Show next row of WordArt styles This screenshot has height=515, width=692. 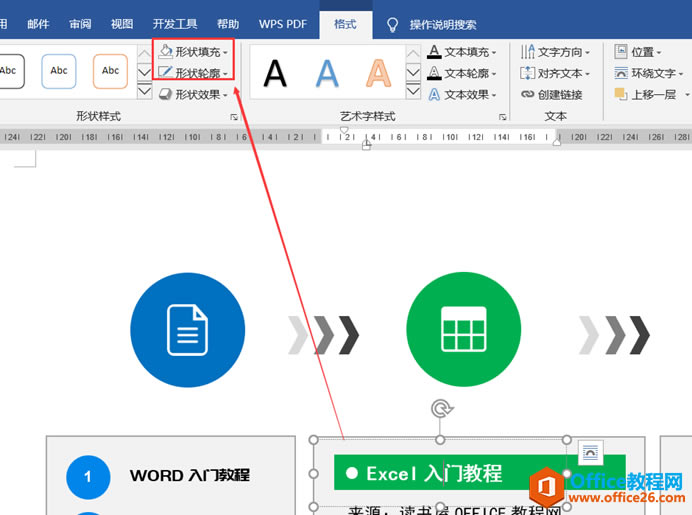[413, 72]
